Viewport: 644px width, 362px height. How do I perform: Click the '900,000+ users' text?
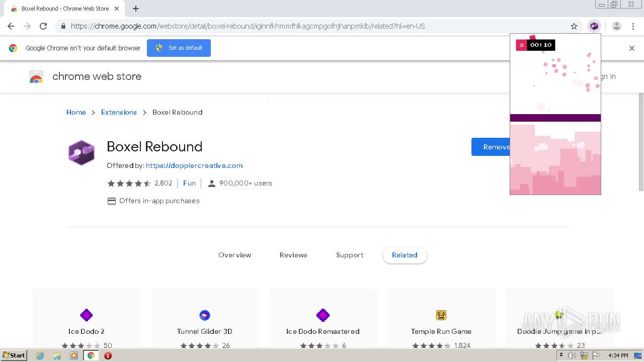246,183
